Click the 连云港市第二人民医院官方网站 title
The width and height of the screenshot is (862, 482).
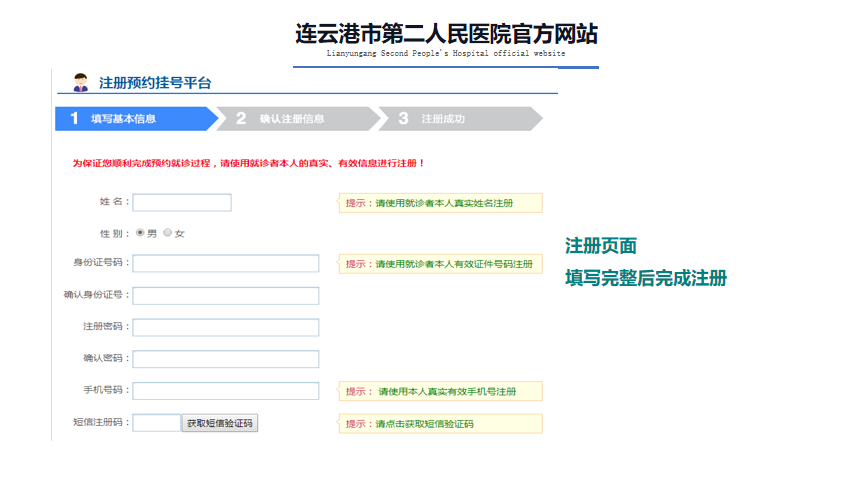tap(446, 34)
